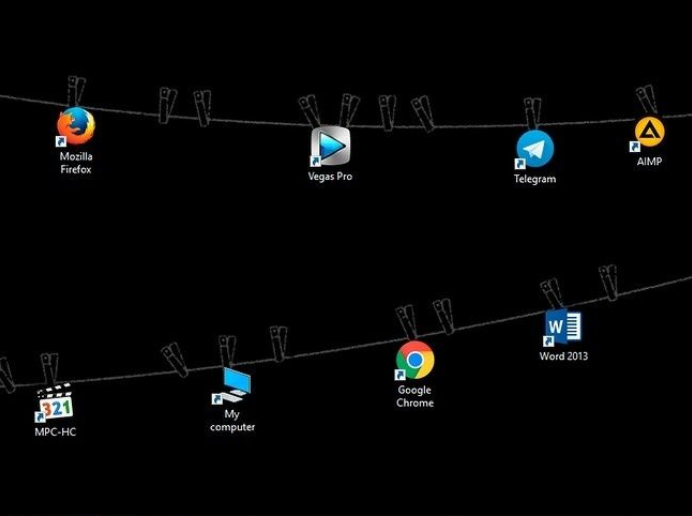Click the 'Telegram' label text
Image resolution: width=692 pixels, height=516 pixels.
point(535,179)
